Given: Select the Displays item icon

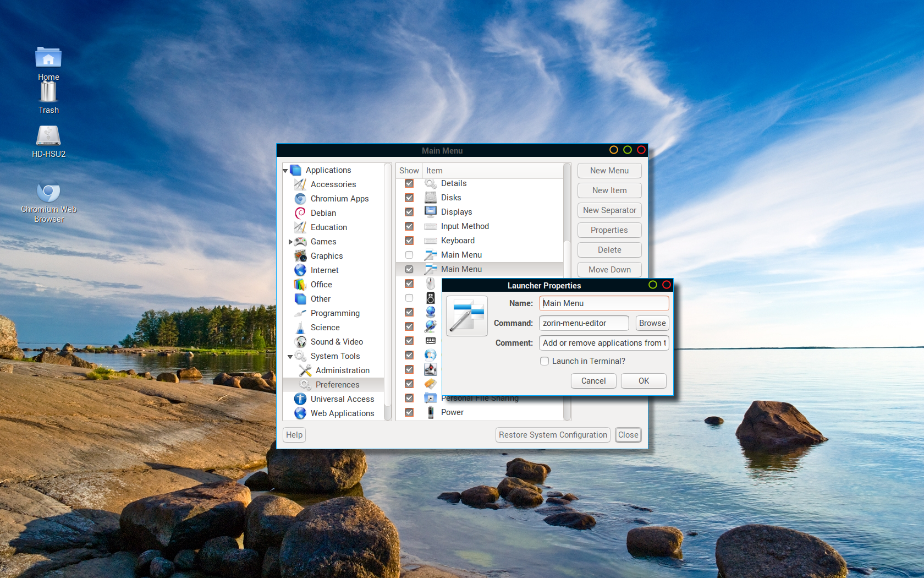Looking at the screenshot, I should click(431, 212).
